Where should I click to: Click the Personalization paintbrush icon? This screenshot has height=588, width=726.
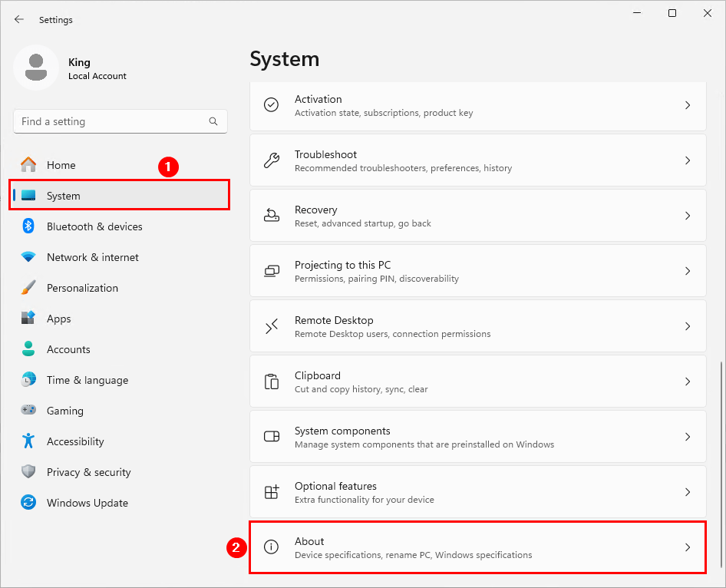pyautogui.click(x=28, y=288)
